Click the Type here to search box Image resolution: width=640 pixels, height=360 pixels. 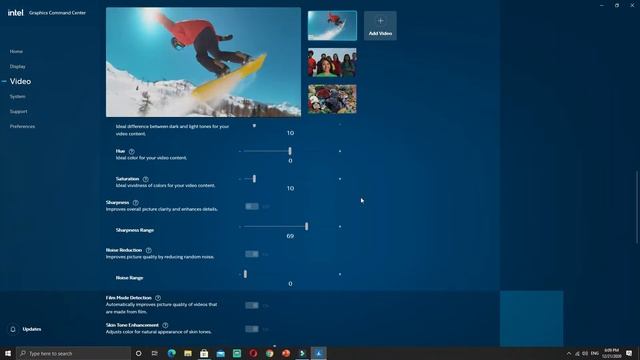coord(73,353)
